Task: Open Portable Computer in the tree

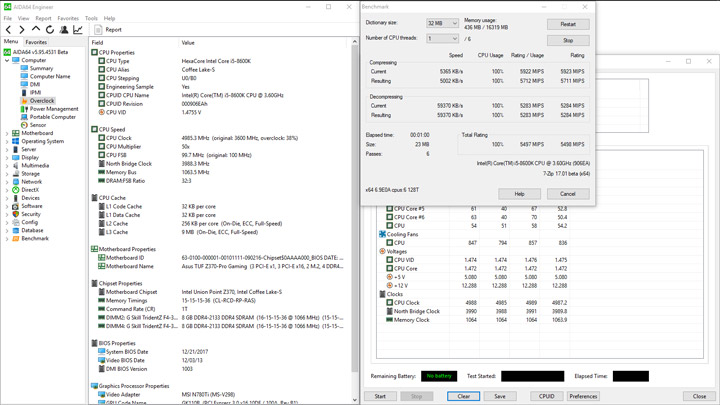Action: (53, 117)
